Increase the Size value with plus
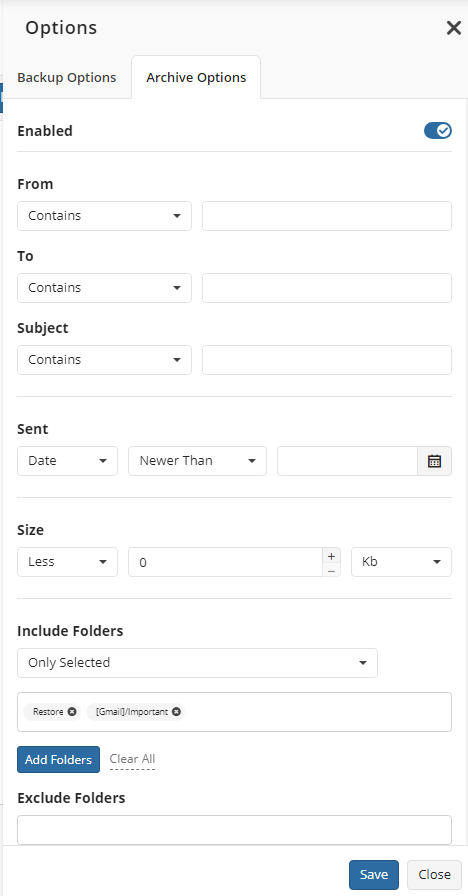 click(x=331, y=555)
